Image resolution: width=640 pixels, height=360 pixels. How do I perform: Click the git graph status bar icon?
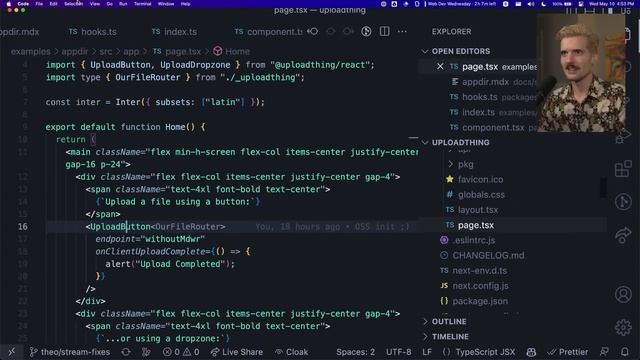click(x=146, y=352)
